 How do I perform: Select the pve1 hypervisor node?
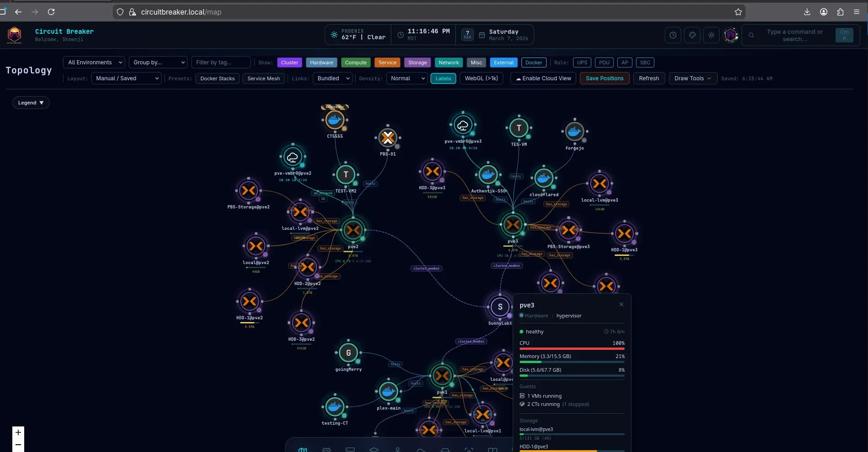(442, 376)
